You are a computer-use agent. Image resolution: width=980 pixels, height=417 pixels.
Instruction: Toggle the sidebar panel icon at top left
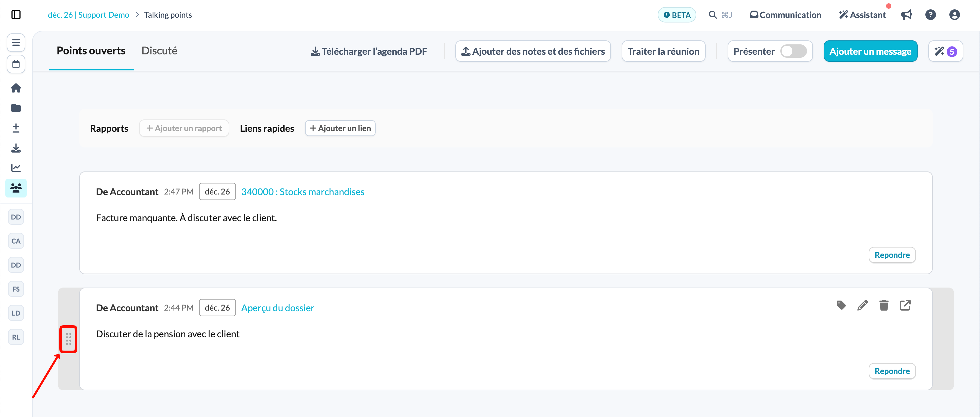(x=16, y=15)
